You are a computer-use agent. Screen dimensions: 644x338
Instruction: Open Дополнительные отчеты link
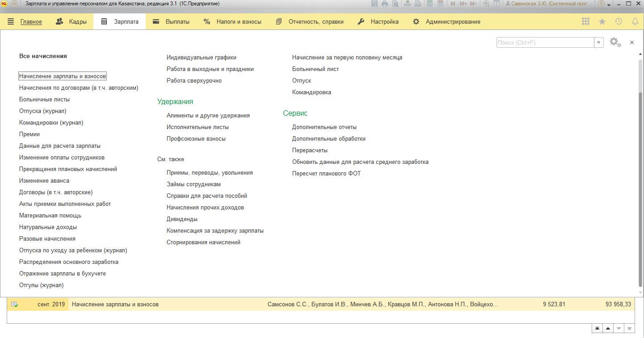point(324,127)
